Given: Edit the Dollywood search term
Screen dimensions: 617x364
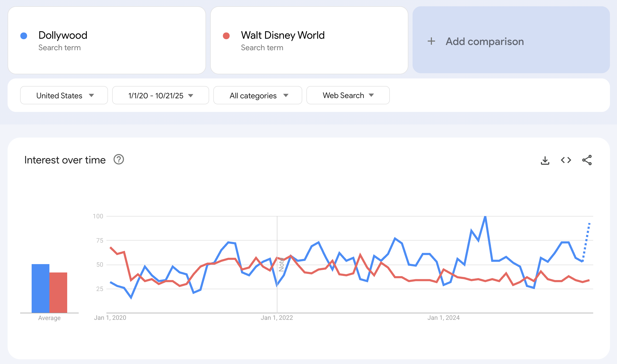Looking at the screenshot, I should (63, 35).
